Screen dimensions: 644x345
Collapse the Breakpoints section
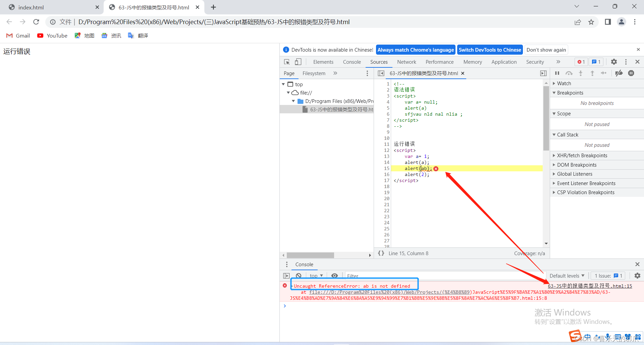pyautogui.click(x=597, y=93)
